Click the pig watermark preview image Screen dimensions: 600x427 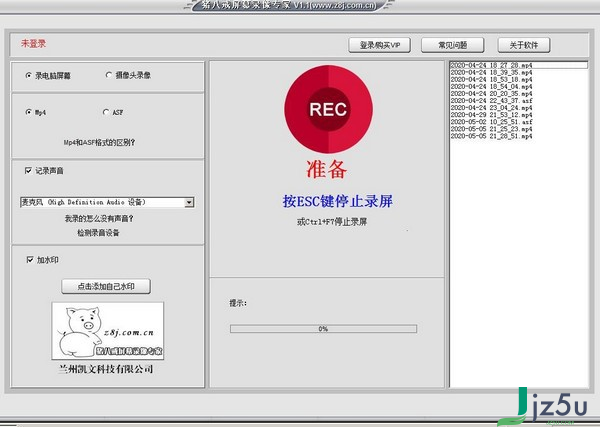click(x=108, y=331)
